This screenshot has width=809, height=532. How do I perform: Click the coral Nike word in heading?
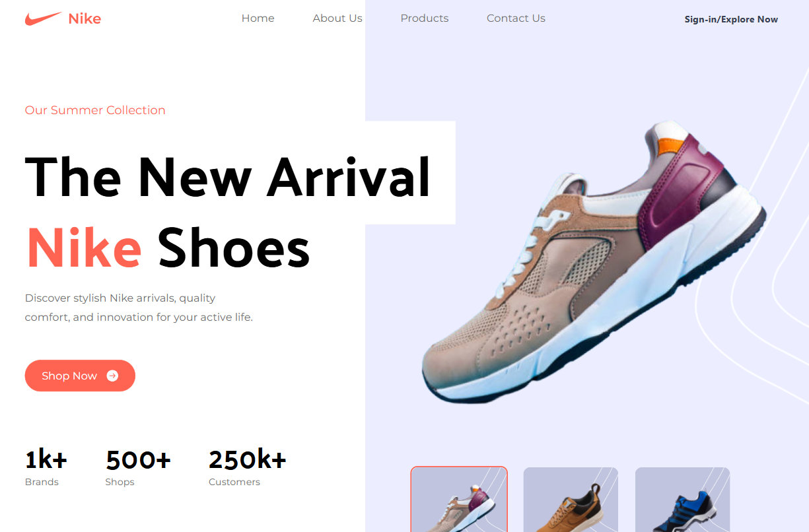tap(84, 248)
